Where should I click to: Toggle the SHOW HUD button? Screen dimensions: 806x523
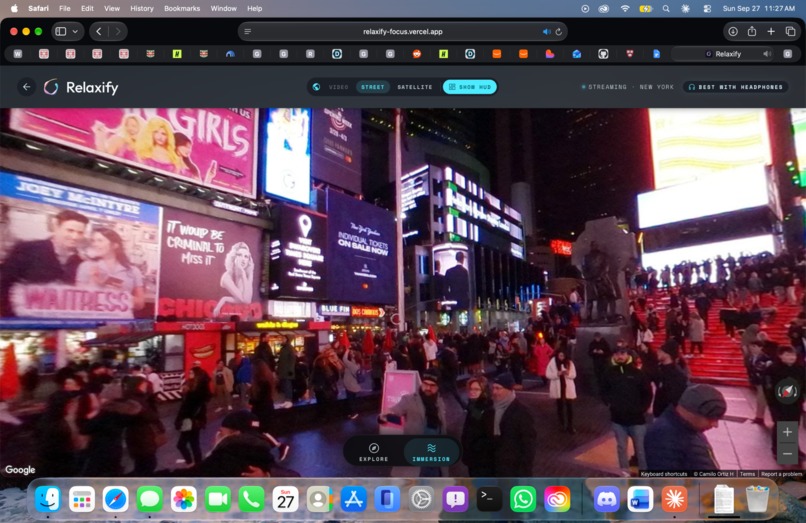click(x=470, y=87)
